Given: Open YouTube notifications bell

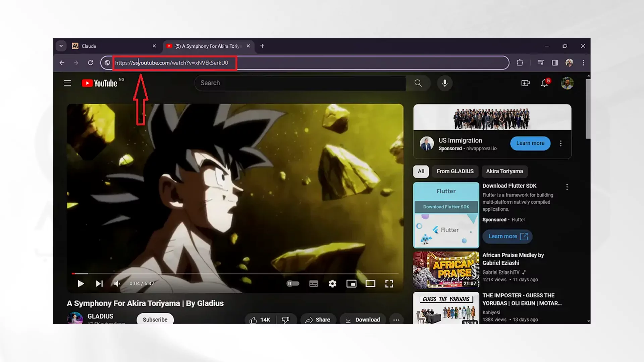Looking at the screenshot, I should pos(544,83).
